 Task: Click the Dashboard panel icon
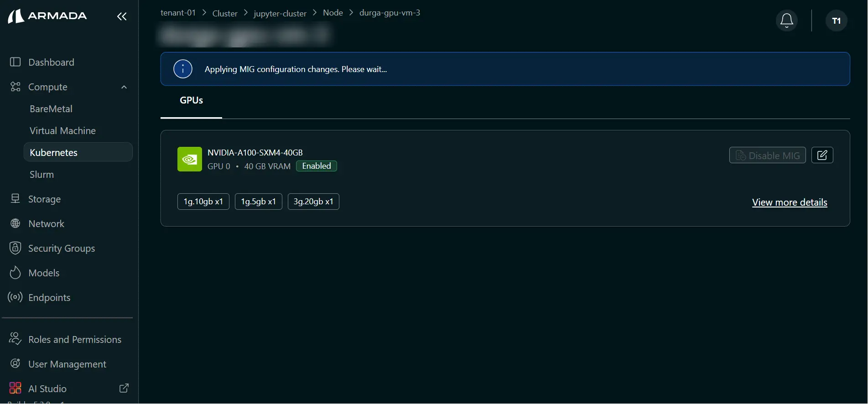click(x=16, y=62)
